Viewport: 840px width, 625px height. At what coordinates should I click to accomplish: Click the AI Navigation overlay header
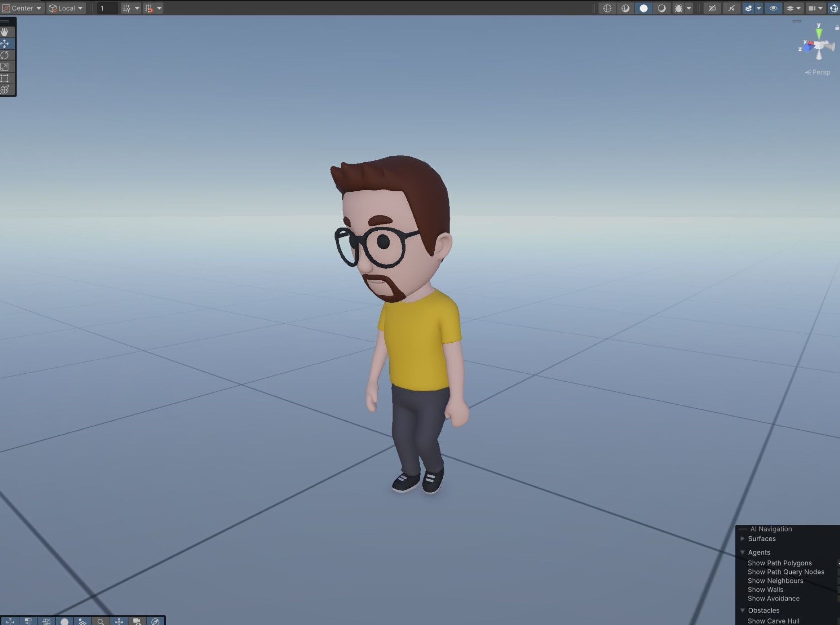[x=771, y=529]
